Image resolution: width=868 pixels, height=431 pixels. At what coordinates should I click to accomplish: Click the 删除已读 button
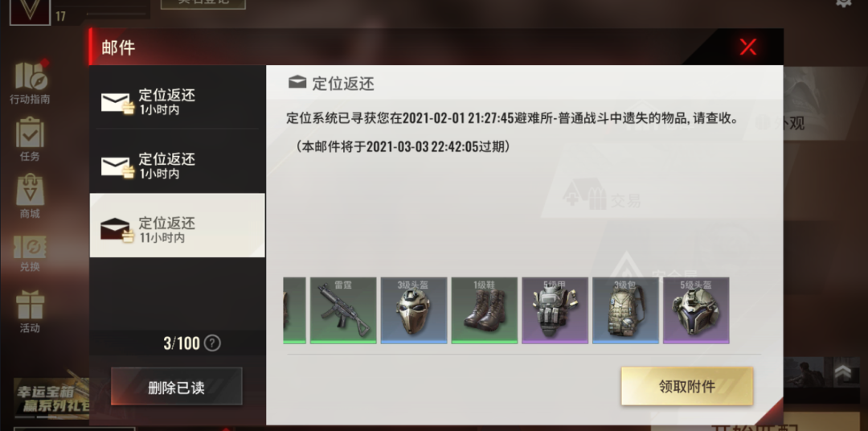(177, 387)
